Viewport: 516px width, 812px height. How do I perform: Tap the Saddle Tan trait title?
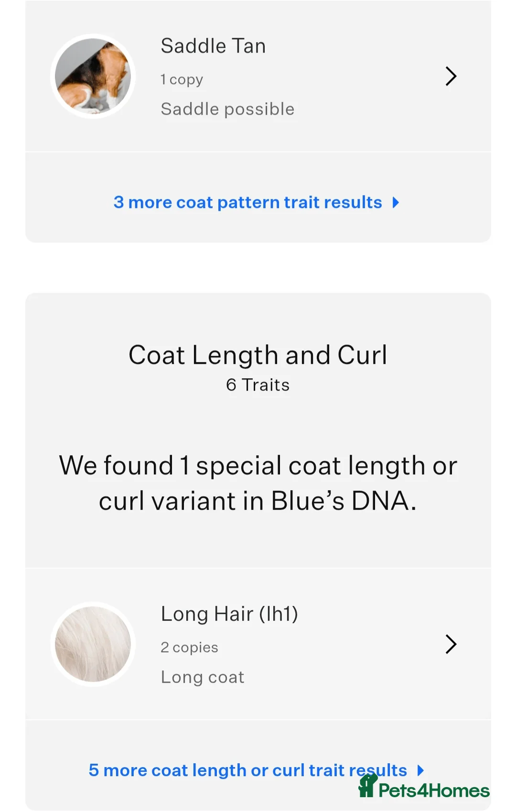213,46
